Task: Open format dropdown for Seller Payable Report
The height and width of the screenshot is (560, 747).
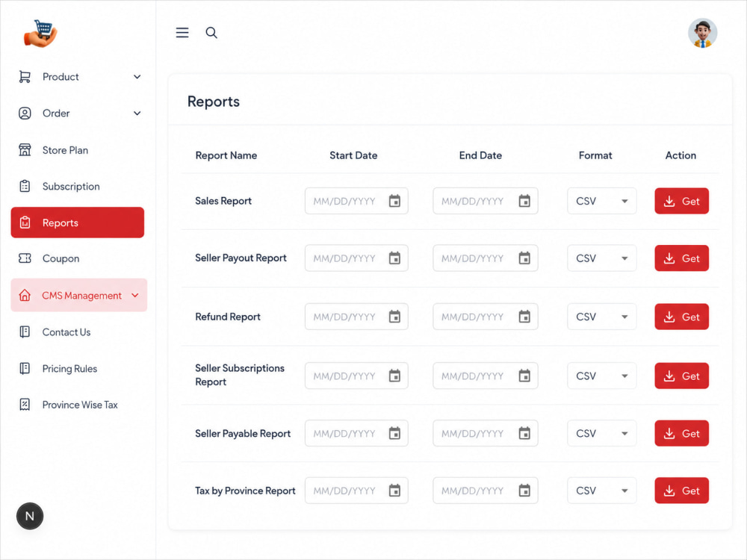Action: [601, 433]
